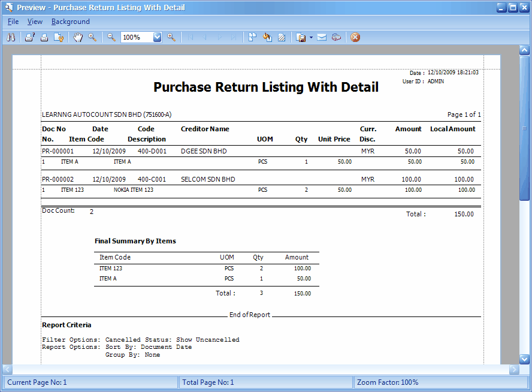Click the Doc Count label

click(58, 210)
